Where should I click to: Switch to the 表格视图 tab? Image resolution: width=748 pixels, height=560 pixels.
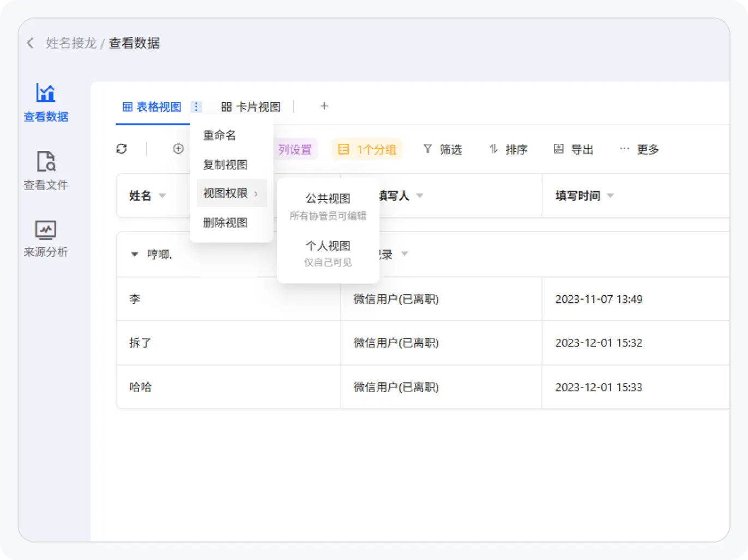point(152,107)
